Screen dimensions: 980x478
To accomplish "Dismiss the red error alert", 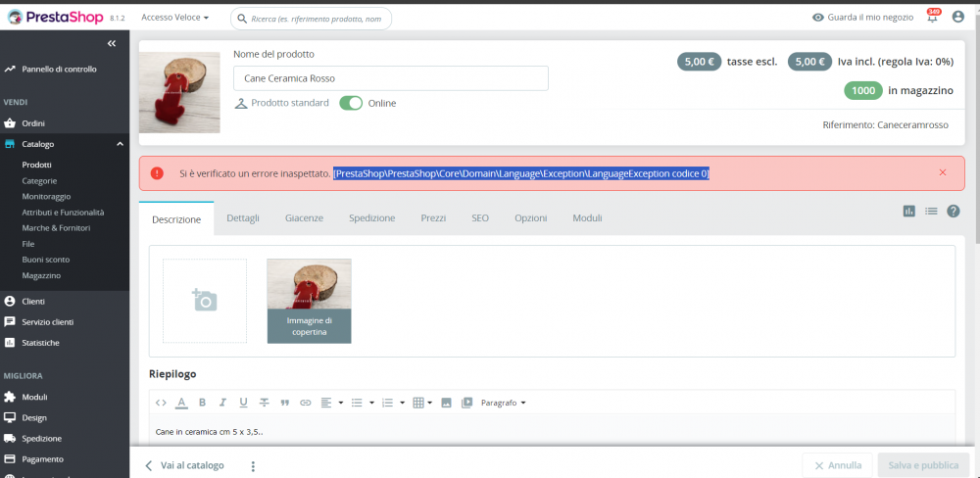I will pyautogui.click(x=943, y=172).
